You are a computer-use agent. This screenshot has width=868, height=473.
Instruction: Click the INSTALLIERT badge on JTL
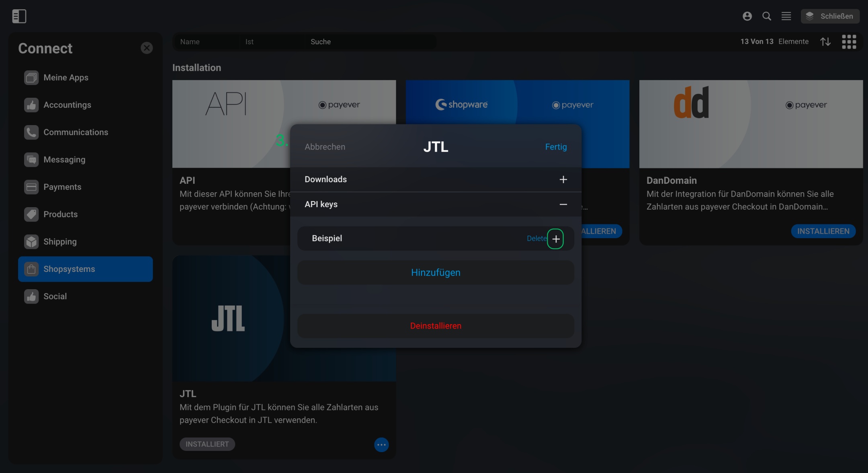pos(207,444)
